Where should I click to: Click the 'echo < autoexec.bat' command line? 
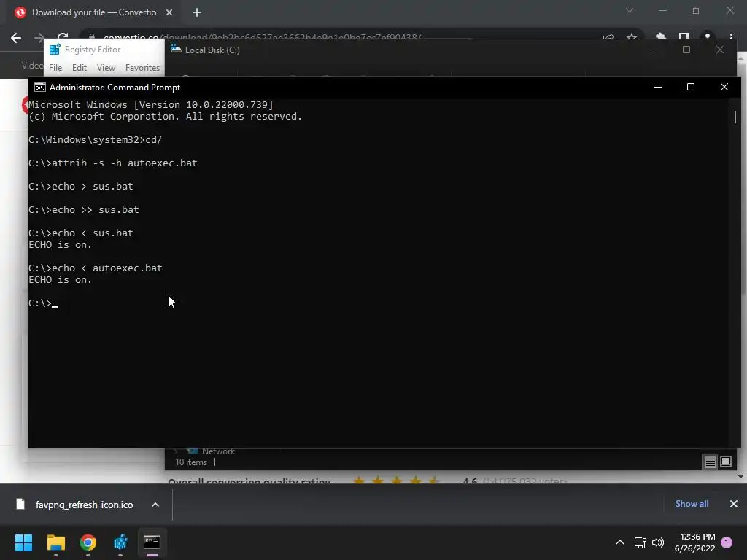[96, 268]
